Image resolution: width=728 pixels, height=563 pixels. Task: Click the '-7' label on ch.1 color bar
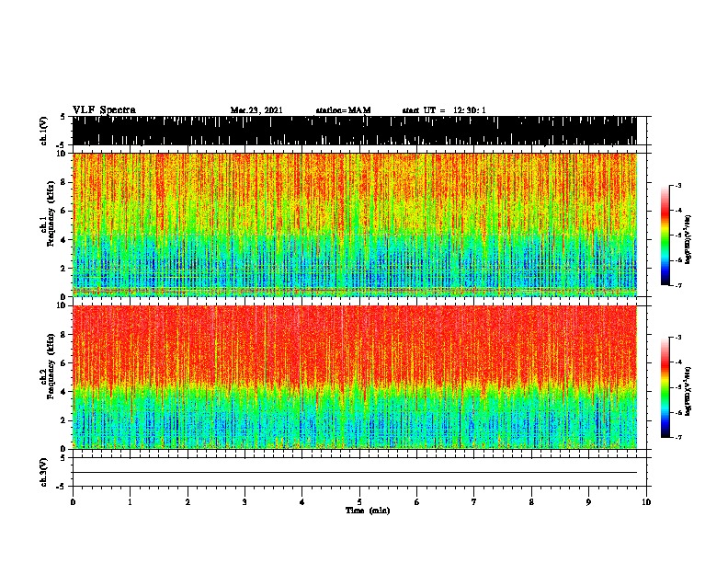[677, 285]
